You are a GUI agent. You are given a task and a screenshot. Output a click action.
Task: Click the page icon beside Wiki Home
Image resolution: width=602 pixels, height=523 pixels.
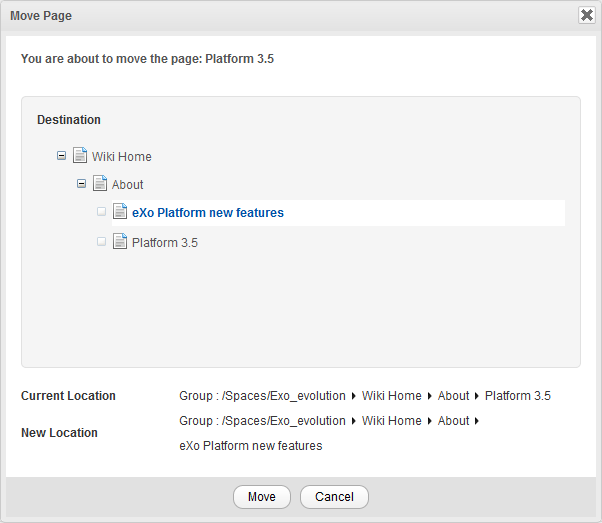click(x=80, y=156)
